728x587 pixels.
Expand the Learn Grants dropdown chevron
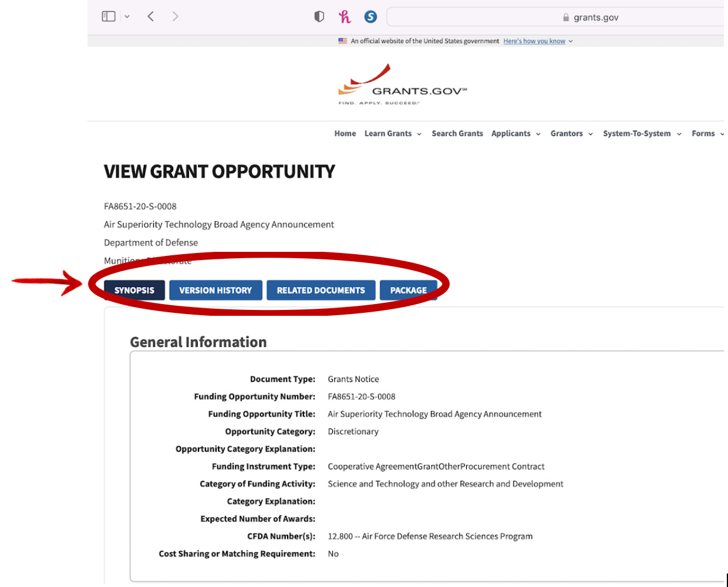tap(419, 134)
